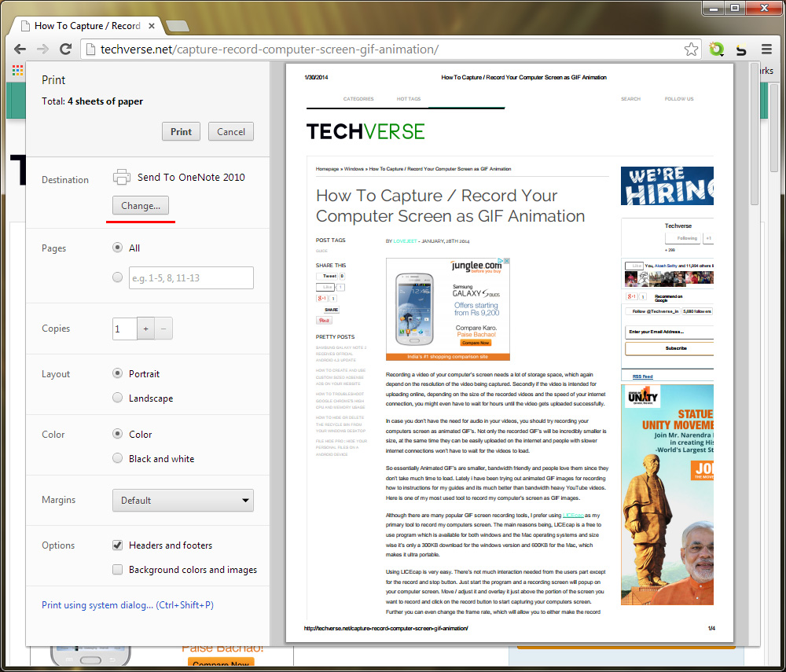Click the printer icon beside Send To OneNote

point(122,178)
